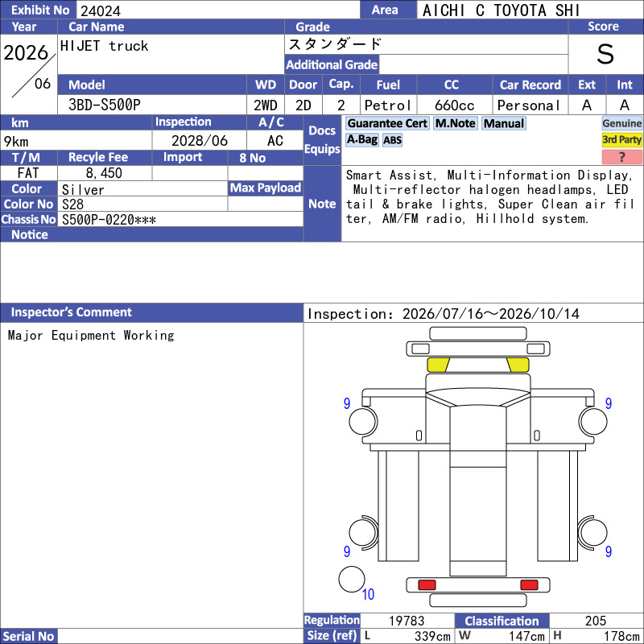Click the spare tire circle marked 10
The image size is (644, 644).
pyautogui.click(x=352, y=579)
